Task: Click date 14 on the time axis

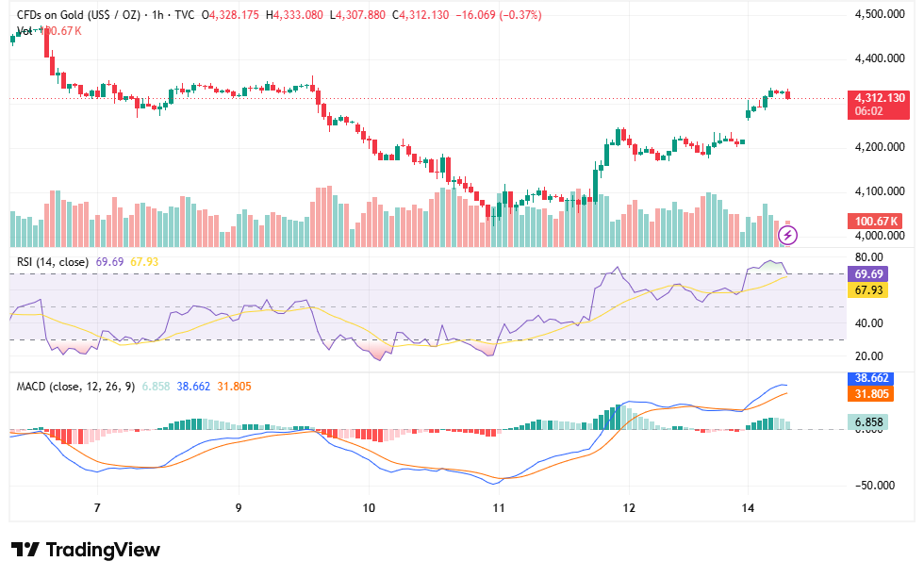Action: 748,508
